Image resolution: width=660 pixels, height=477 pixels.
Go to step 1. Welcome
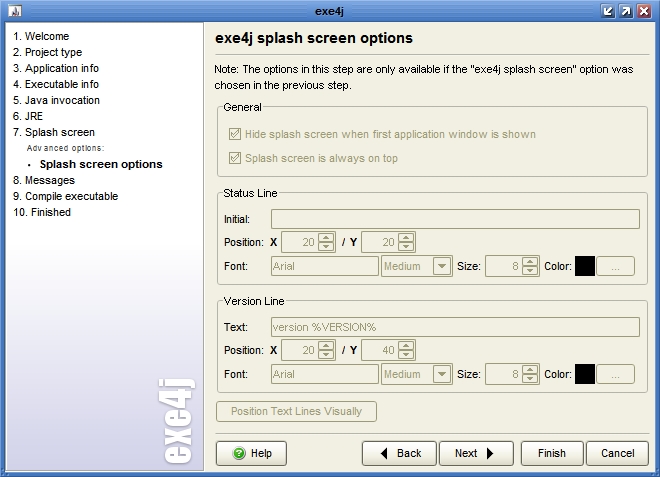[41, 36]
